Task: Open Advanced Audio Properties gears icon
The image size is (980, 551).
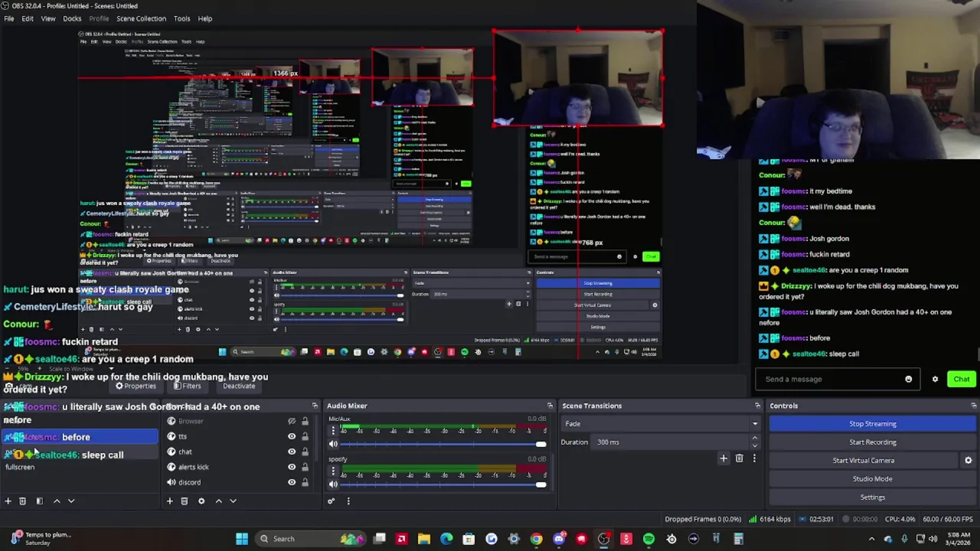Action: point(332,501)
